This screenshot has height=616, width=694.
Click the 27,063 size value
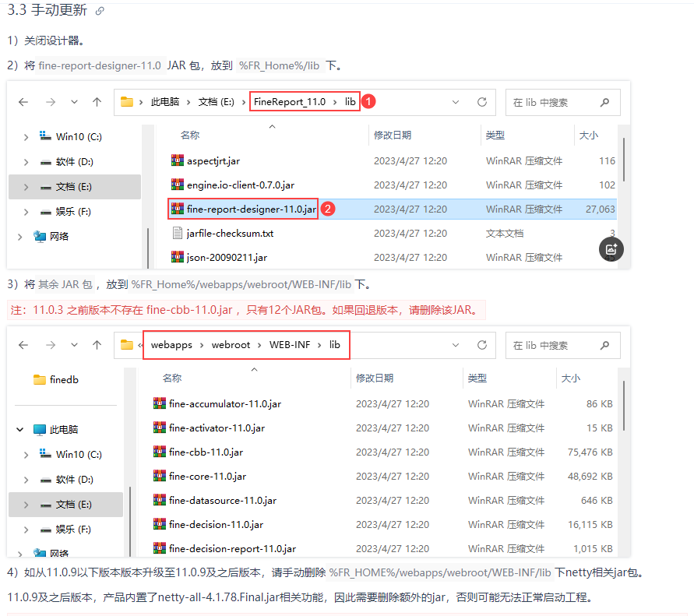pos(601,209)
